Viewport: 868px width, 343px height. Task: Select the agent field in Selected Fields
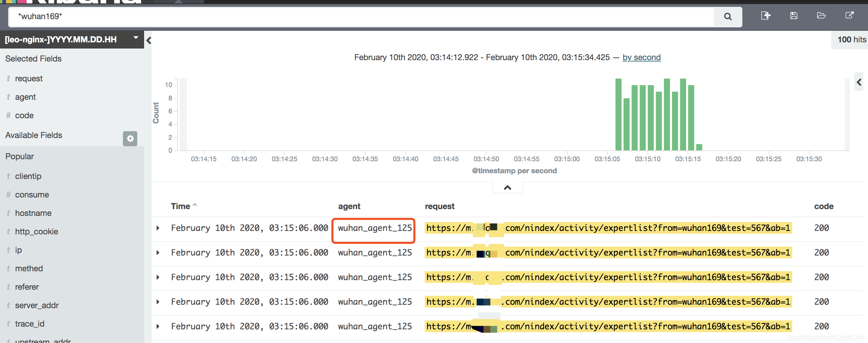click(25, 97)
